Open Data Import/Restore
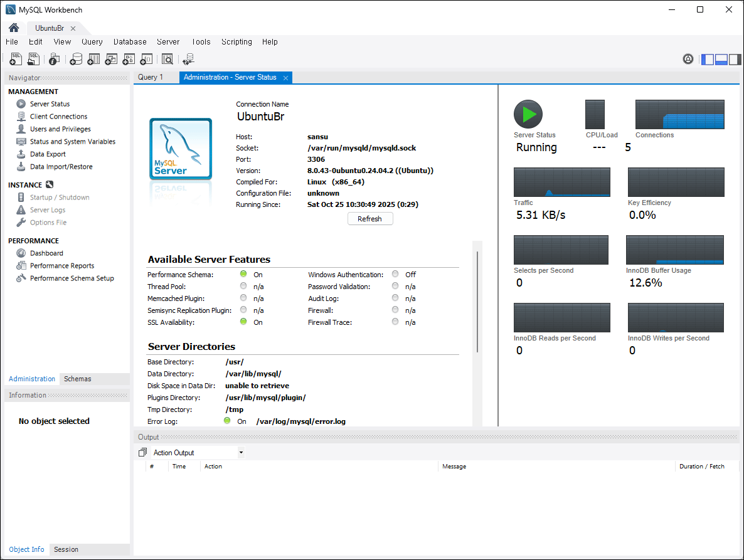 (x=61, y=167)
